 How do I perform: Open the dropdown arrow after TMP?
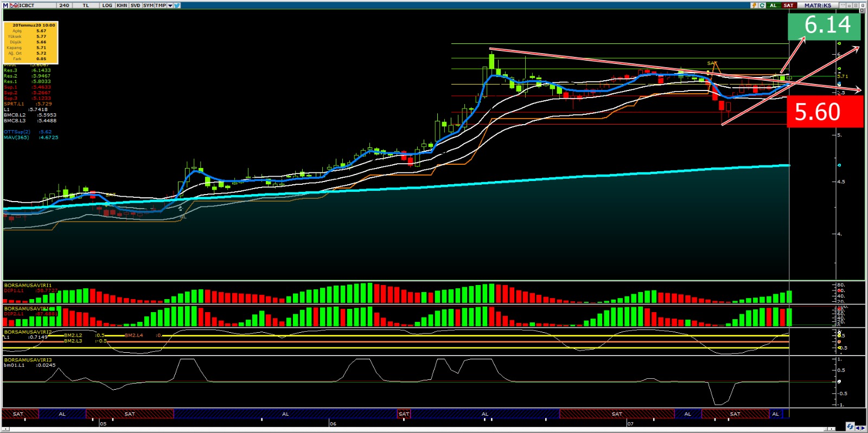point(170,5)
